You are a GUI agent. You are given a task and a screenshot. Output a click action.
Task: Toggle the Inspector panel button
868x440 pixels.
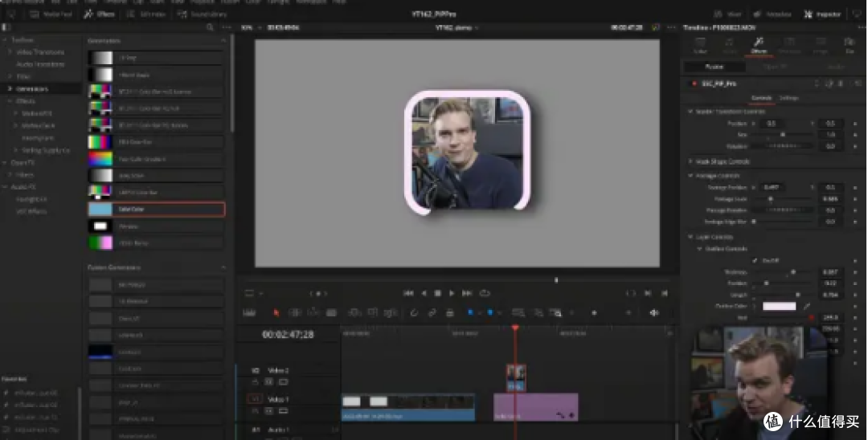click(x=823, y=14)
